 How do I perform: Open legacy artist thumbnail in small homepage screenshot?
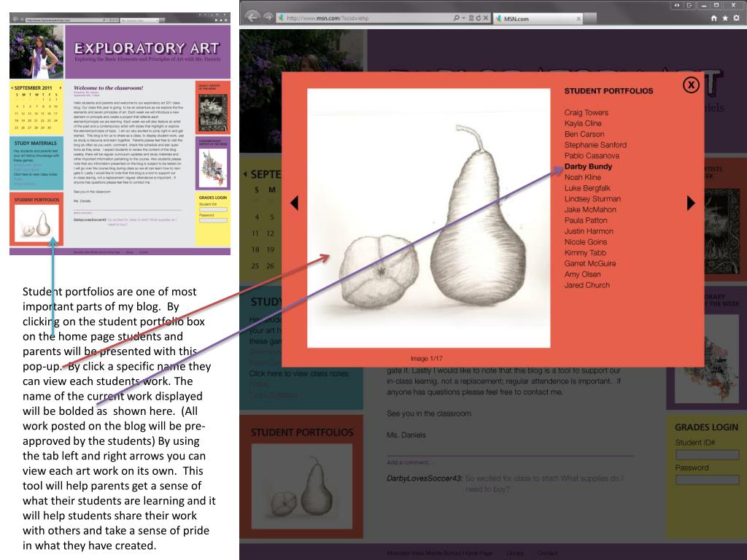[213, 113]
